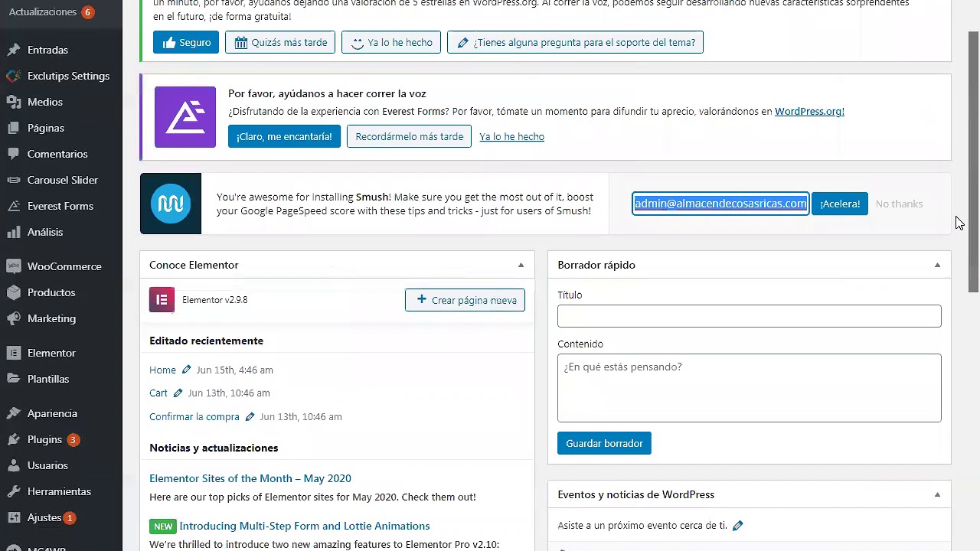Click the Elementor logo icon in the widget

point(162,300)
